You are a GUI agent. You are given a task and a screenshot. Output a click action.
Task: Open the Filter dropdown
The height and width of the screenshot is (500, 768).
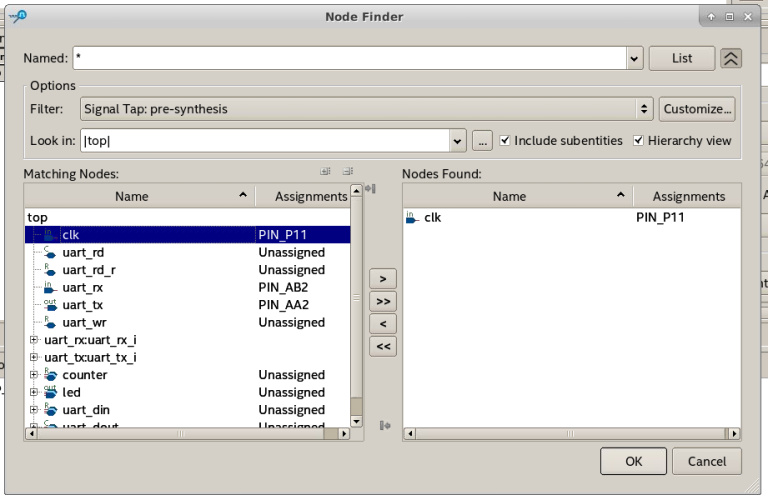[x=644, y=108]
